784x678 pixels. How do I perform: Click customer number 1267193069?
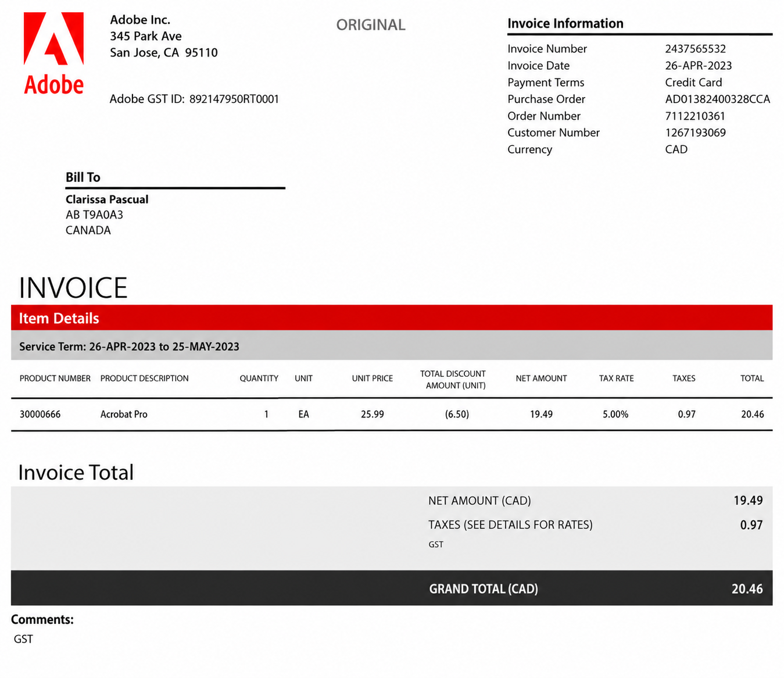[x=695, y=133]
